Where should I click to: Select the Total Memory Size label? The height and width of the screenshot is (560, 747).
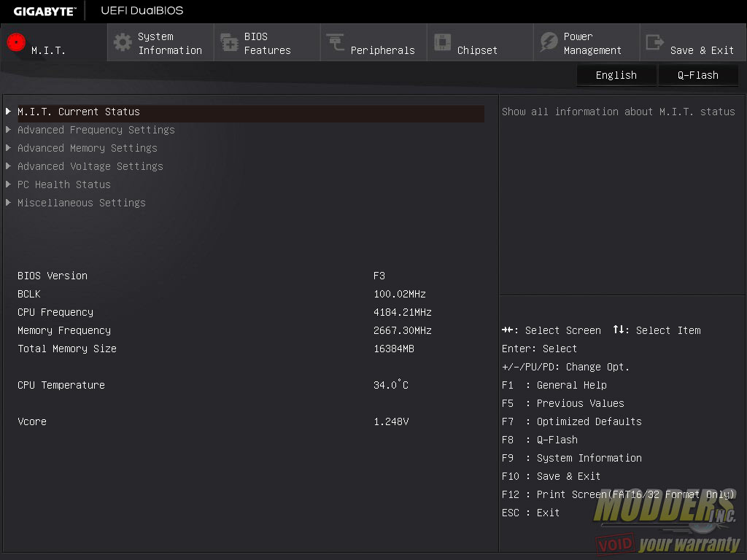[x=67, y=349]
